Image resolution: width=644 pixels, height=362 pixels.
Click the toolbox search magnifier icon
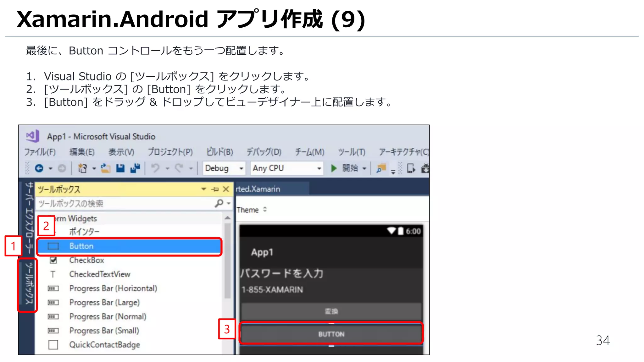pos(219,203)
